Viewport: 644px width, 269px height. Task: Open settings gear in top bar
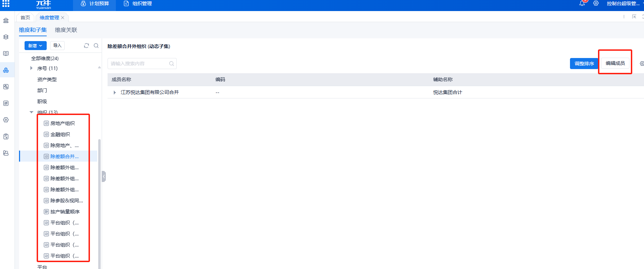(596, 3)
